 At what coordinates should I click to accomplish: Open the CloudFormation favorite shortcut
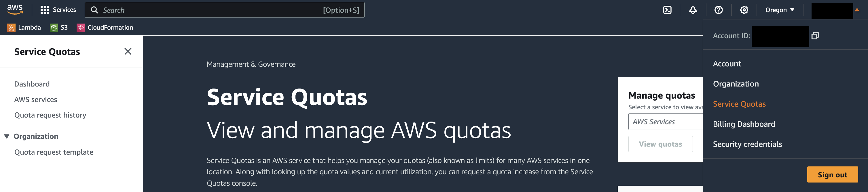(x=105, y=27)
